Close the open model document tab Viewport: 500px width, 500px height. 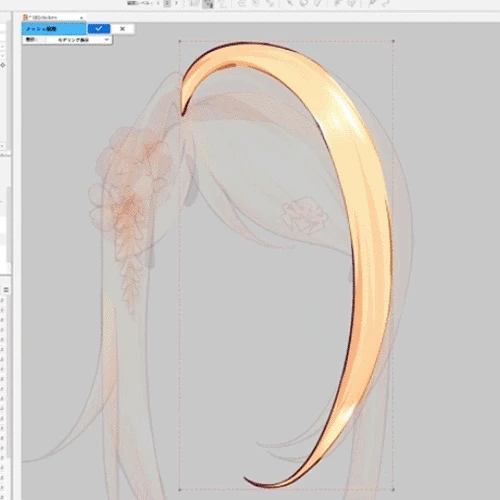point(82,17)
